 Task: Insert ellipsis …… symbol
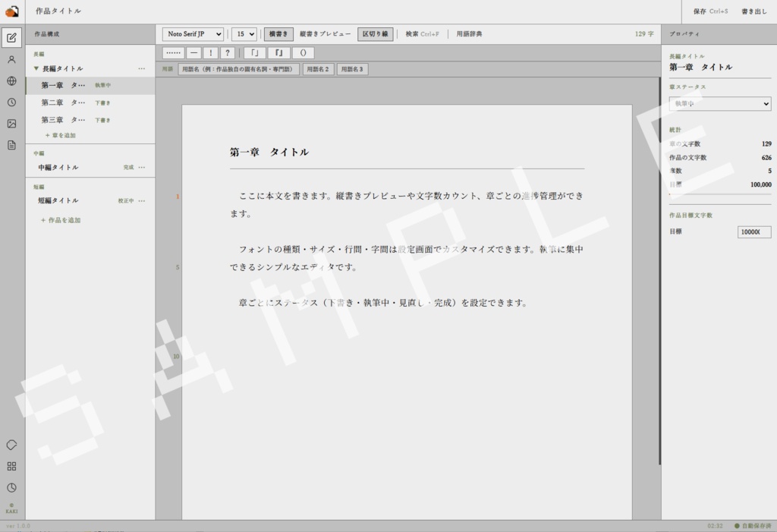click(x=174, y=52)
